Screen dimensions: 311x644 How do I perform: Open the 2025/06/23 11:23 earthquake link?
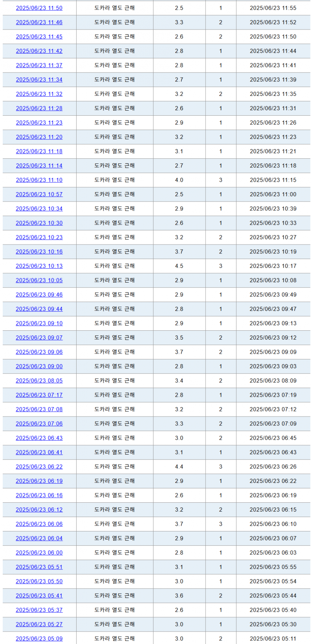pos(39,123)
